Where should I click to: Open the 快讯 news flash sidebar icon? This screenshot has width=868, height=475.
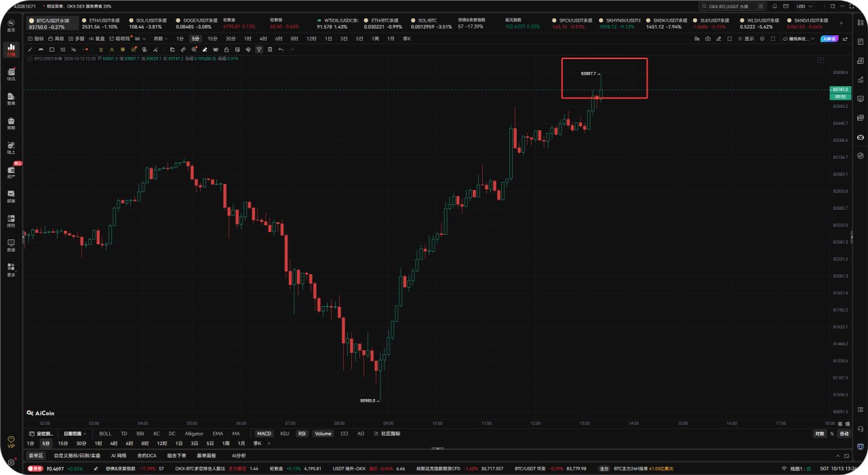(x=11, y=74)
